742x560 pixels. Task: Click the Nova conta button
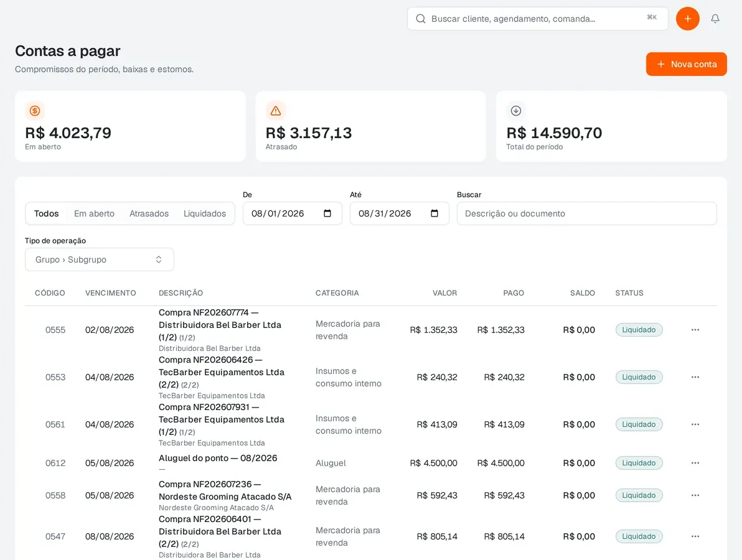pos(686,64)
